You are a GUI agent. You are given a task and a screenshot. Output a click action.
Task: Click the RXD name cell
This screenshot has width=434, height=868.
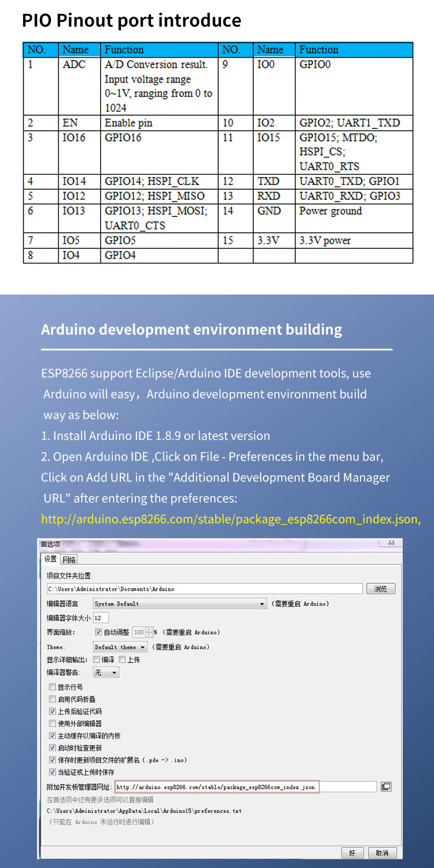pyautogui.click(x=274, y=196)
